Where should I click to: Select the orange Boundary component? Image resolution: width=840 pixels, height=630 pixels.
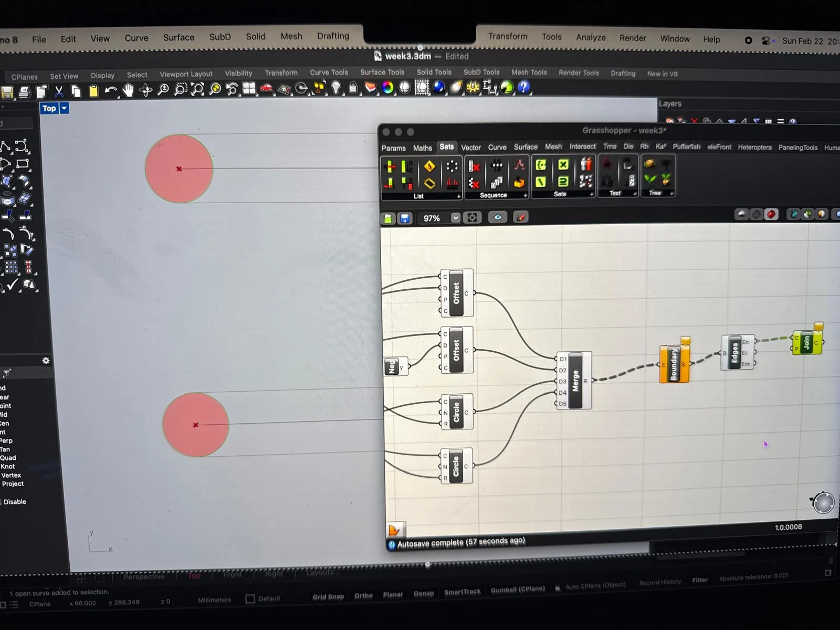point(674,364)
